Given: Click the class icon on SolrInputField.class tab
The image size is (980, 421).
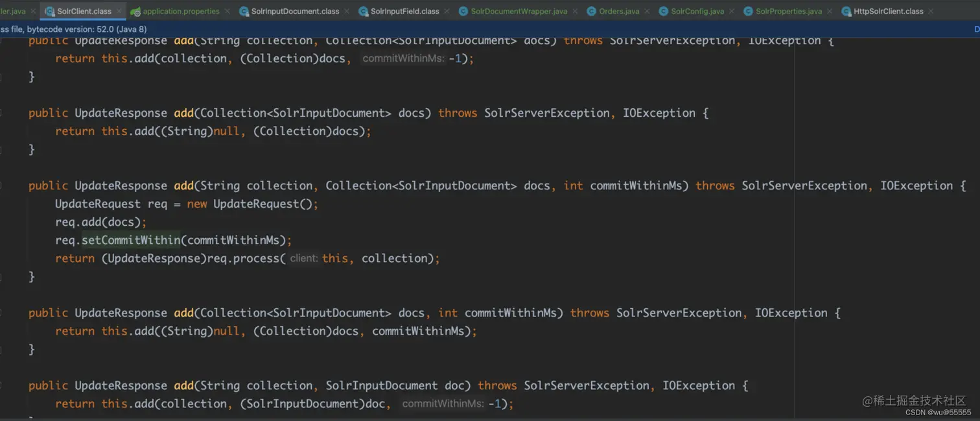Looking at the screenshot, I should (363, 11).
